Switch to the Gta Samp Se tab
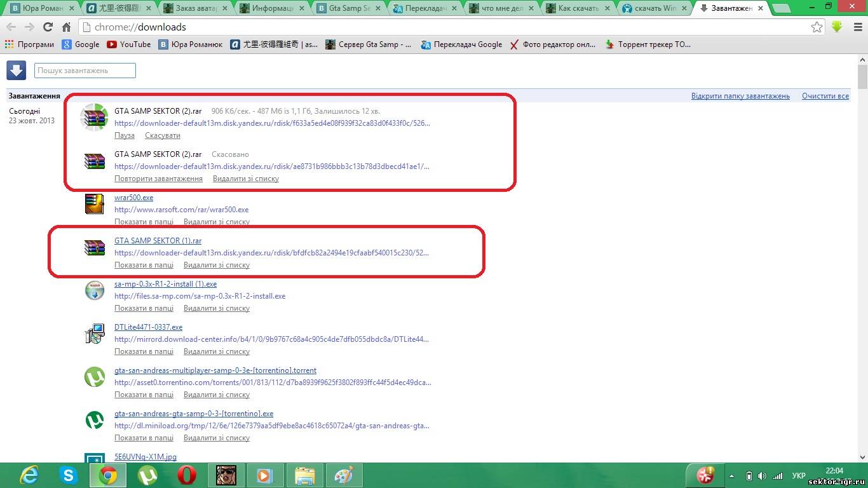Screen dimensions: 868x488 (x=350, y=9)
